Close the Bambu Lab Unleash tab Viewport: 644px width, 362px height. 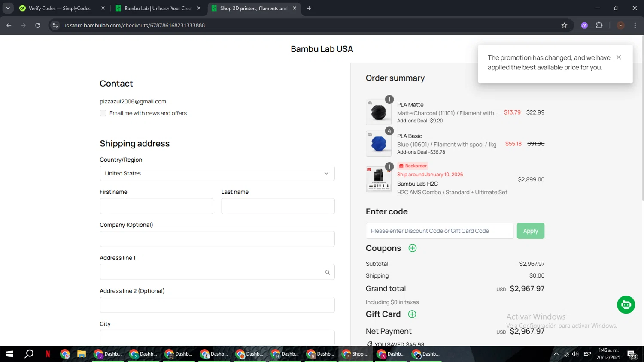click(199, 8)
